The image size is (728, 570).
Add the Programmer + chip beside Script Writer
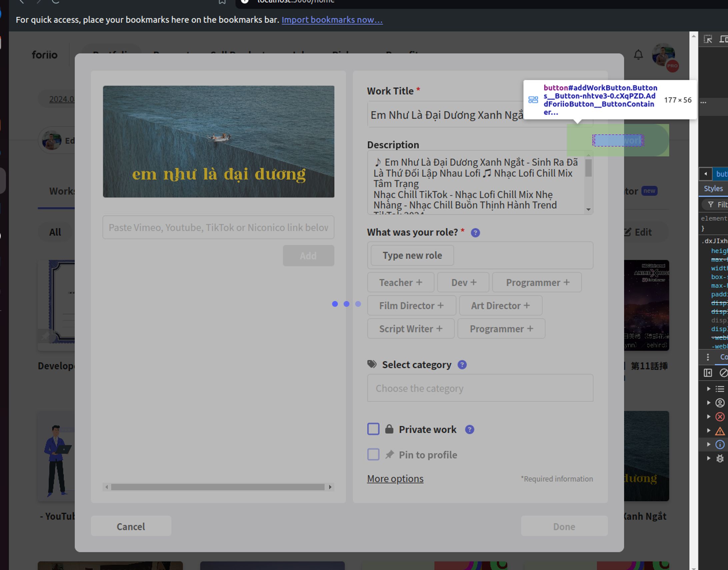tap(501, 329)
